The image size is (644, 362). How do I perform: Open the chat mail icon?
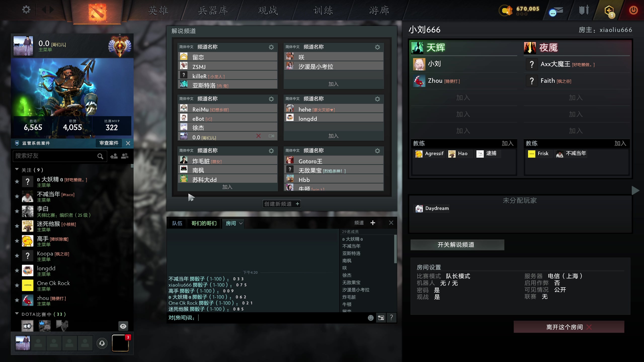556,11
